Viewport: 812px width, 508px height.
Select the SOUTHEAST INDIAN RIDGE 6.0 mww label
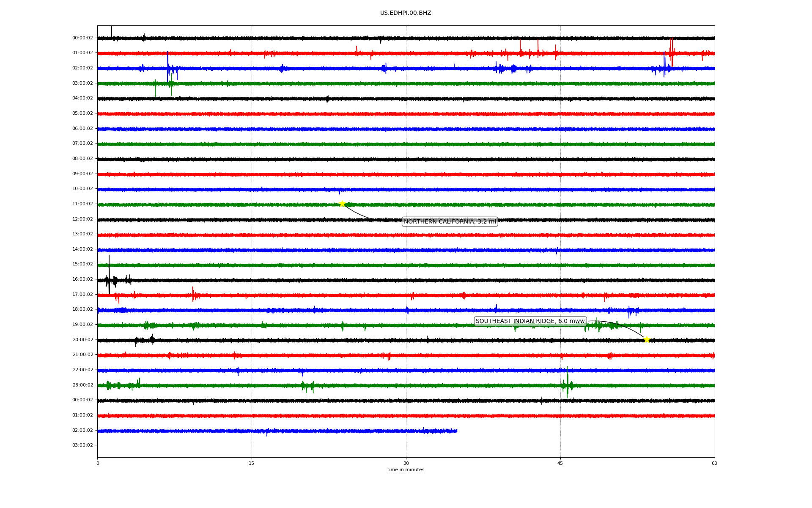[530, 321]
